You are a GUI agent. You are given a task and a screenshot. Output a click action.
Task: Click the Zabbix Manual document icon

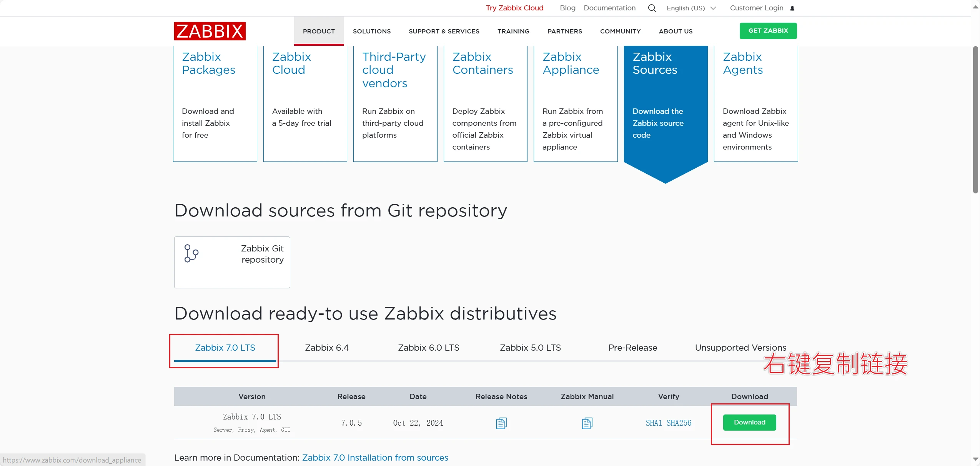[x=587, y=423]
